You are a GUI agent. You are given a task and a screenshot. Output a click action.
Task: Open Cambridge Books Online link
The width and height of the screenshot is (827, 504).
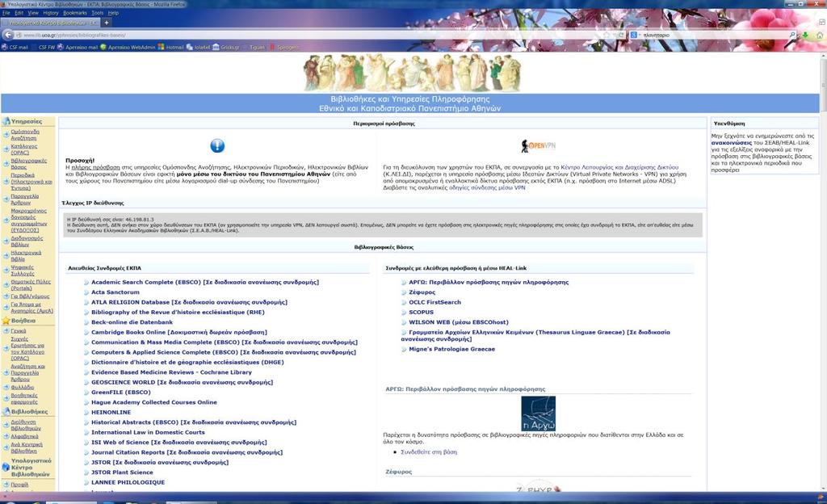pyautogui.click(x=179, y=332)
